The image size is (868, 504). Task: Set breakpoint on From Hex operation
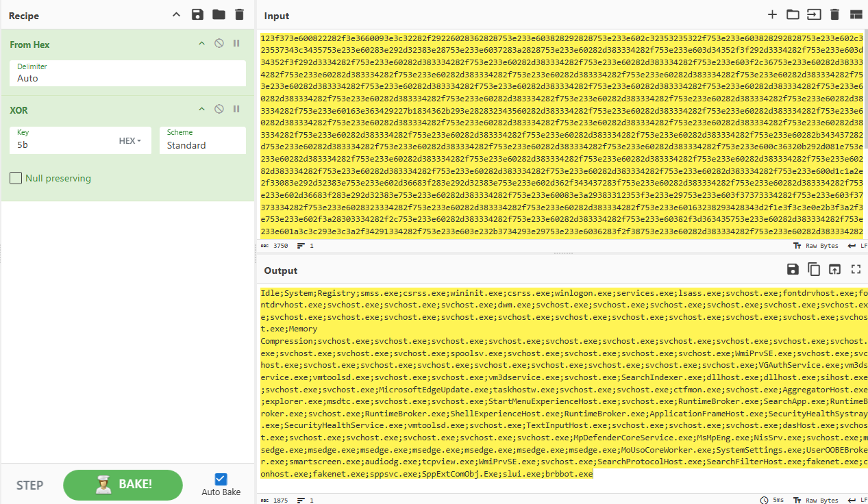(x=236, y=44)
